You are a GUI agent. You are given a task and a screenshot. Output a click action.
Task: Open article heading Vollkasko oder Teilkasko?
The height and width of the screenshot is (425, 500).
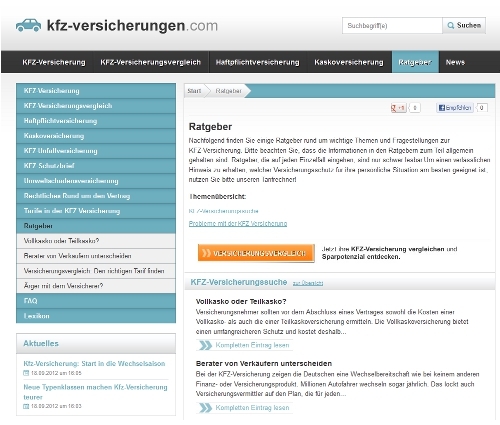pos(241,301)
